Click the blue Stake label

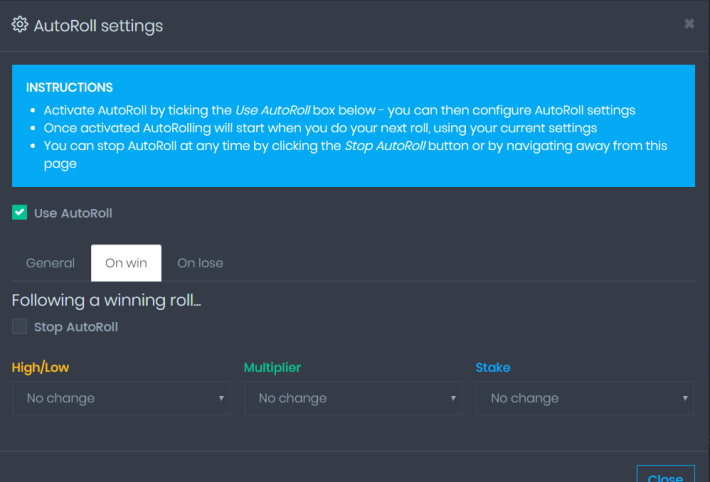click(x=493, y=367)
